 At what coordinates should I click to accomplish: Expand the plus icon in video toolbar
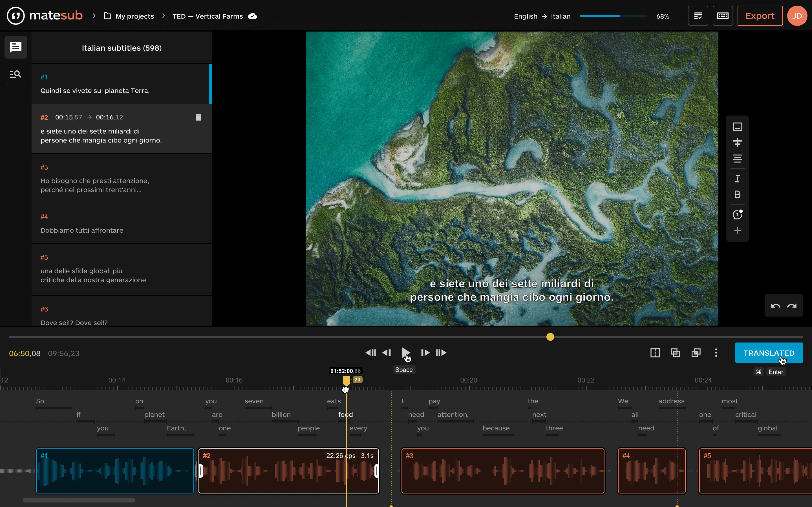pos(737,230)
